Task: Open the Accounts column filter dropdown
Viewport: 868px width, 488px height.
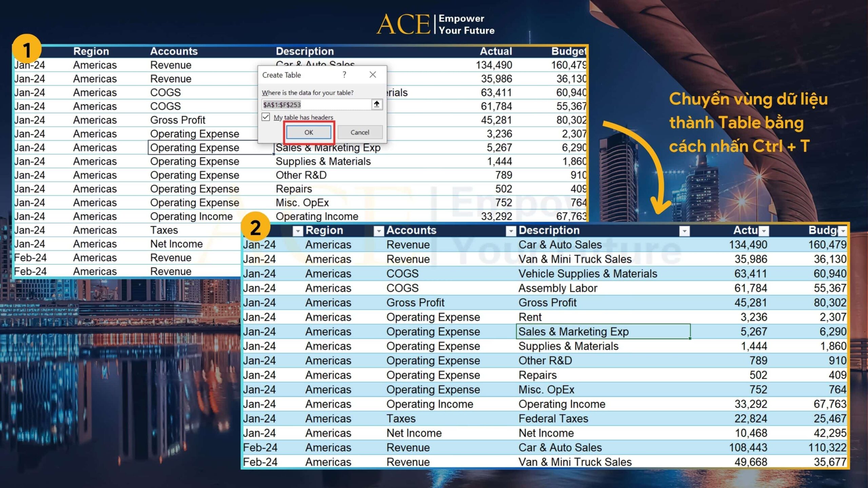Action: tap(510, 231)
